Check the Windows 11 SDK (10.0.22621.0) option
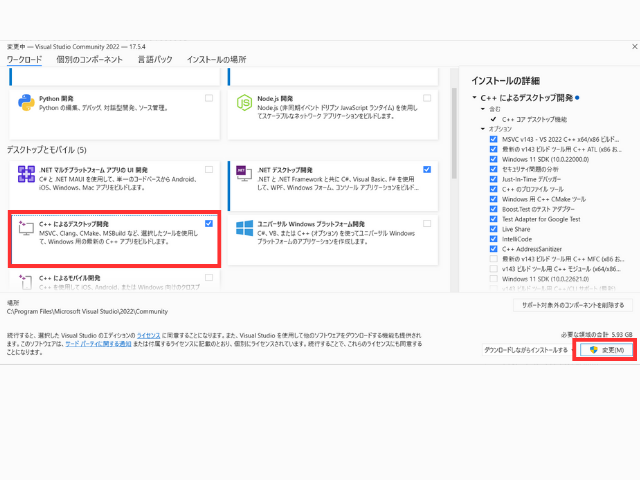The width and height of the screenshot is (640, 480). click(493, 279)
